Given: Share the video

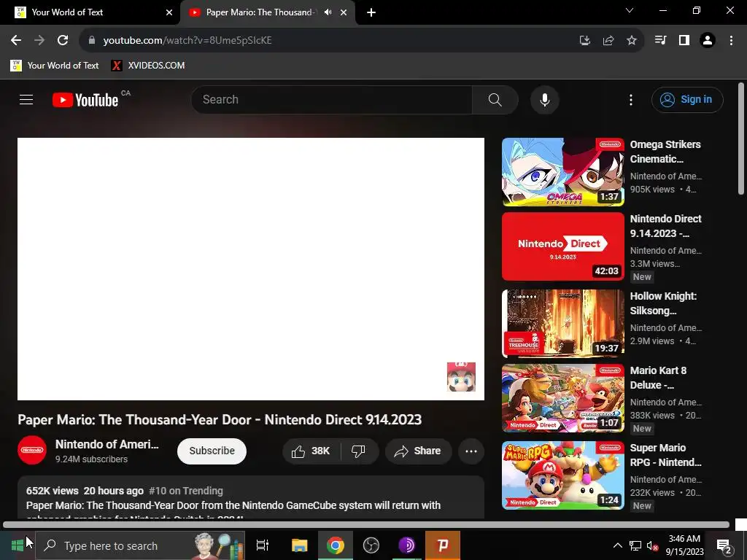Looking at the screenshot, I should (418, 451).
